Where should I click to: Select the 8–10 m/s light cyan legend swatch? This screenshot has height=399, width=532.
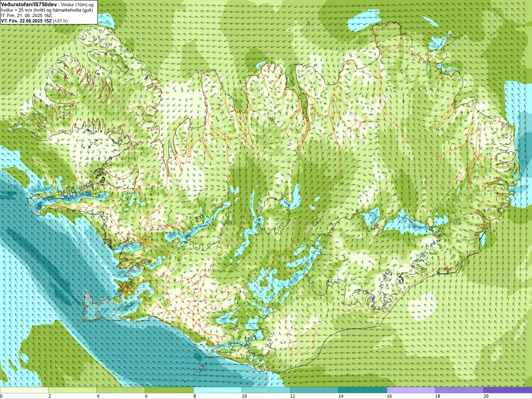tap(217, 390)
